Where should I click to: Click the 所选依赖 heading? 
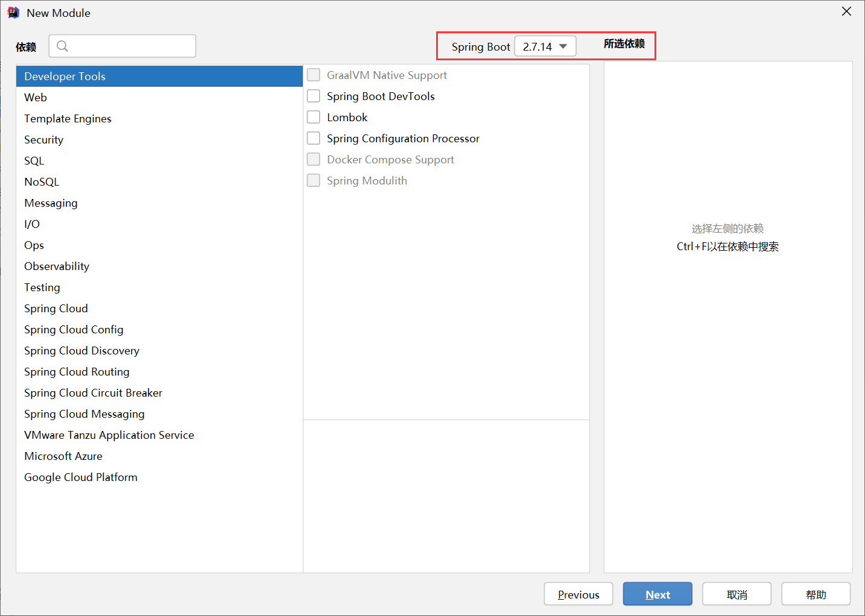click(x=624, y=43)
